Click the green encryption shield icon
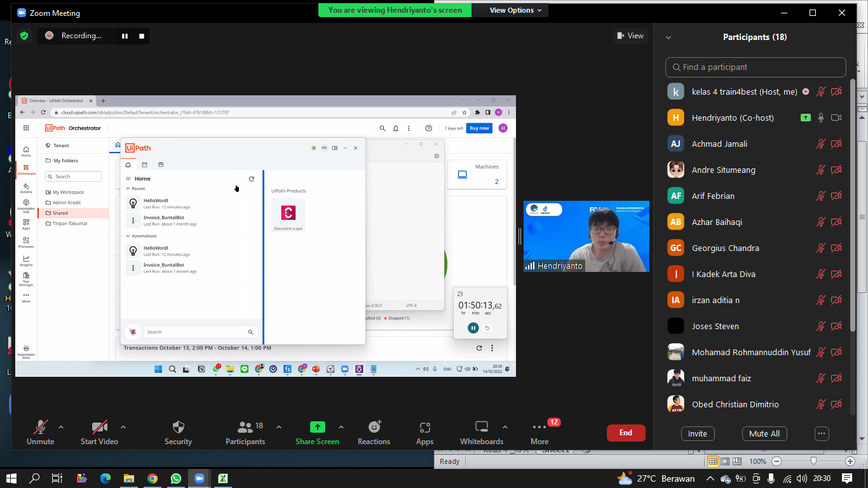This screenshot has height=488, width=868. pyautogui.click(x=24, y=36)
